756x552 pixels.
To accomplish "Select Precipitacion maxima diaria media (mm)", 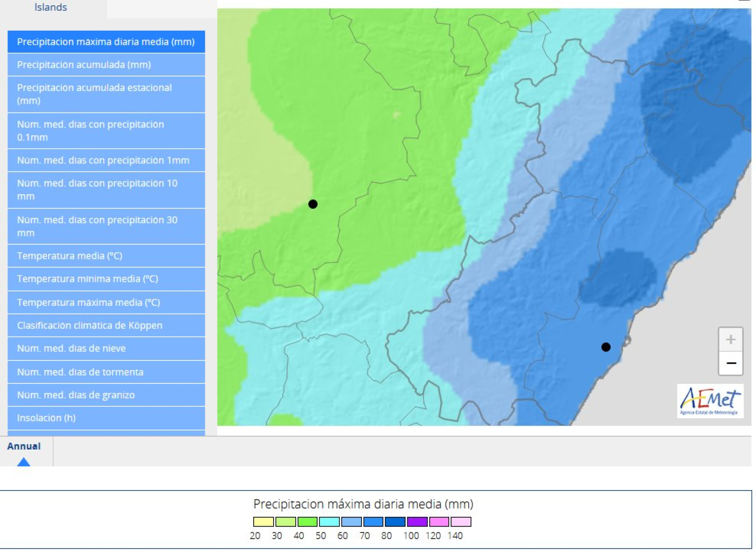I will 106,42.
